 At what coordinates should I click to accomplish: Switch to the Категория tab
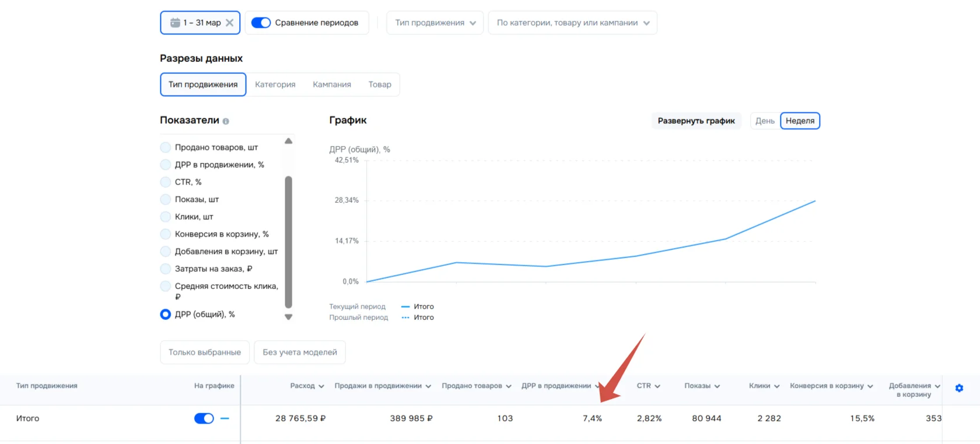[x=275, y=84]
